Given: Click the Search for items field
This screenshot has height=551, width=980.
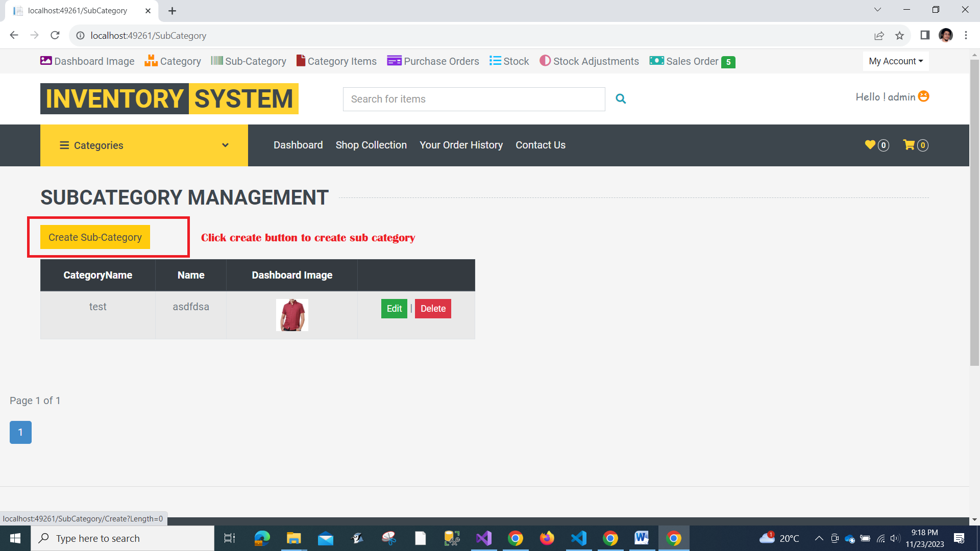Looking at the screenshot, I should point(474,99).
